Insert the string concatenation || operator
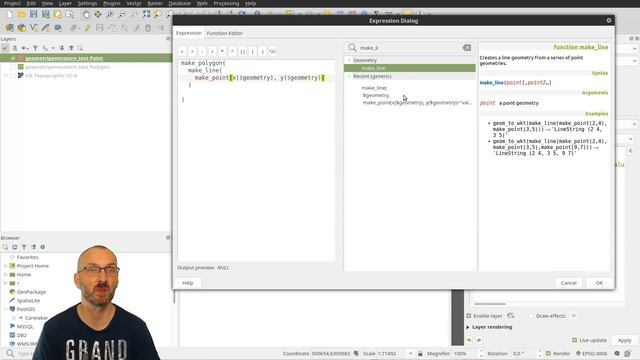The width and height of the screenshot is (640, 360). click(x=243, y=51)
